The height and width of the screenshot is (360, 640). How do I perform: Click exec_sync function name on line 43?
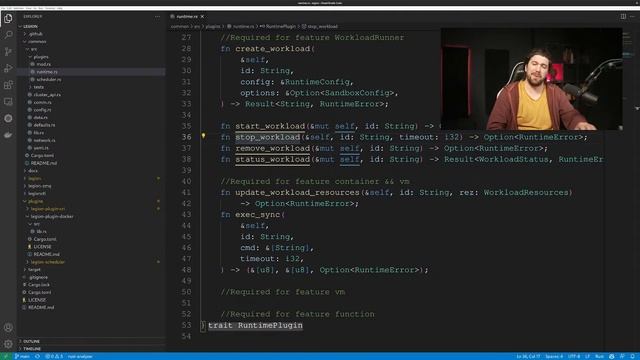point(257,215)
